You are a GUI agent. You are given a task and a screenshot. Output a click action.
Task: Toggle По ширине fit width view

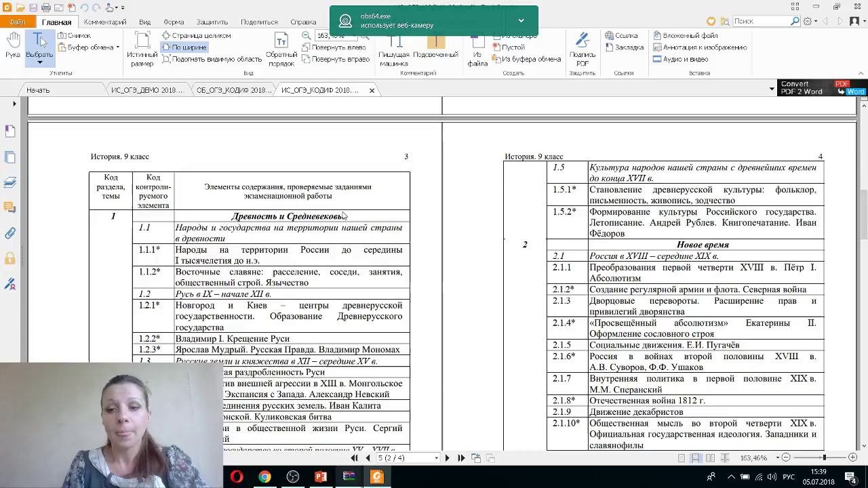184,47
